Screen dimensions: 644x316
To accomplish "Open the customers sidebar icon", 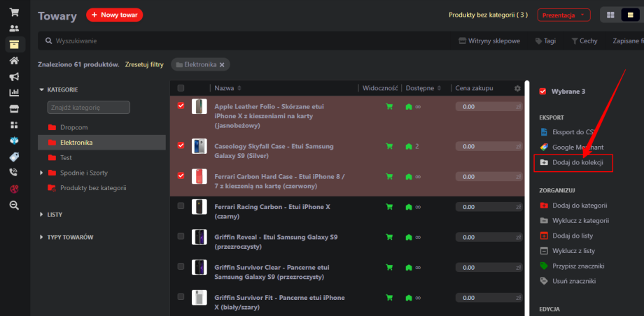I will point(14,29).
